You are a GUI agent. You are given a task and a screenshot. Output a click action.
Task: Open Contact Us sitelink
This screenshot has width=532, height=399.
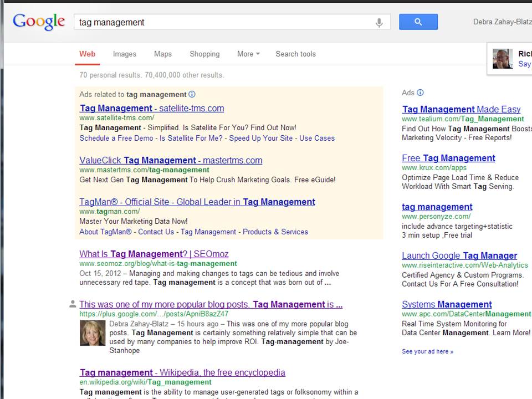click(x=156, y=232)
